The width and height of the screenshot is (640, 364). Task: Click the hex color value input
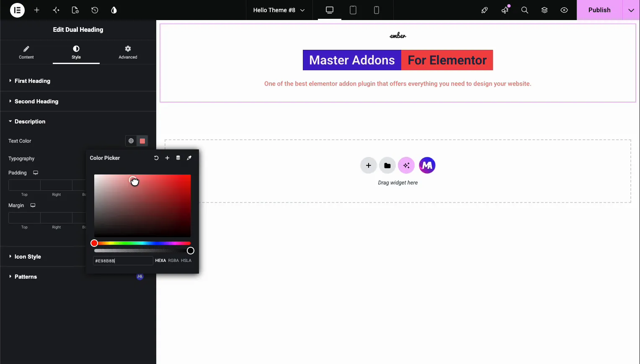tap(123, 261)
